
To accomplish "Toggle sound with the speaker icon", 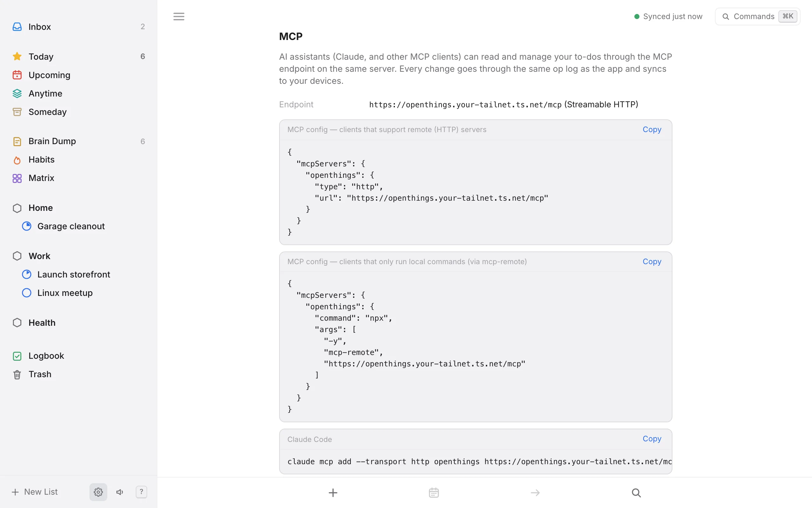I will click(x=120, y=492).
